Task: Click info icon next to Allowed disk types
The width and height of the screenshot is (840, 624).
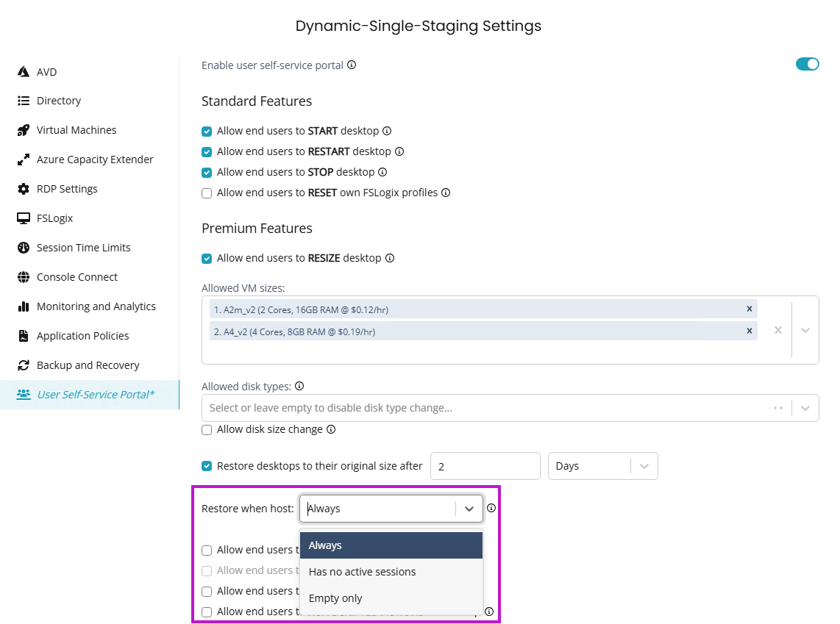Action: (x=299, y=386)
